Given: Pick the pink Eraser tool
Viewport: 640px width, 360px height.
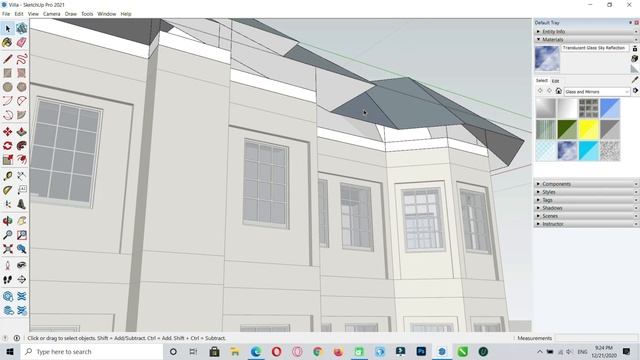Looking at the screenshot, I should 22,42.
